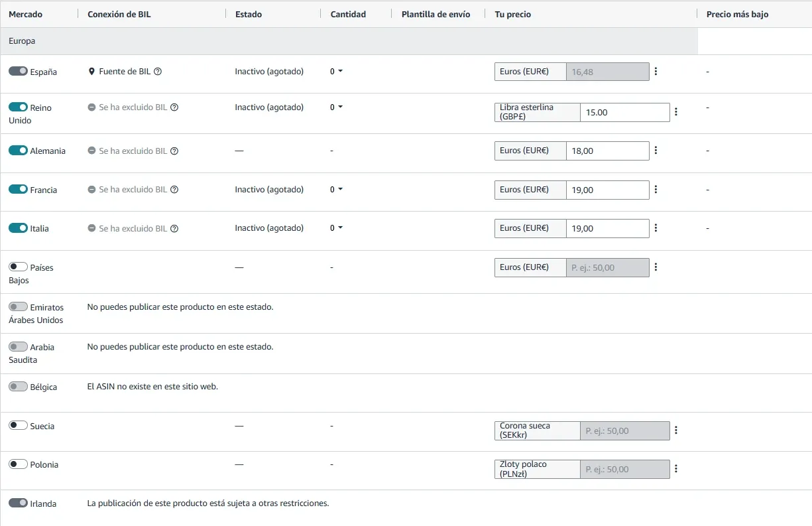812x526 pixels.
Task: Click the BIL source pin icon for España
Action: (91, 72)
